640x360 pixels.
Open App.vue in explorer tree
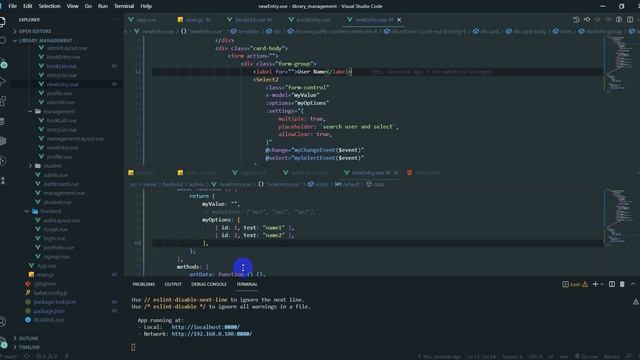point(47,266)
